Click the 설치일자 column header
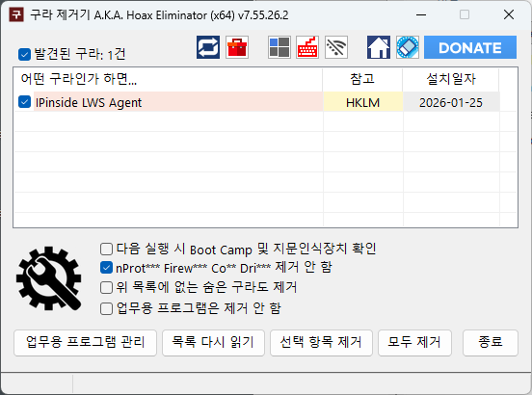The image size is (532, 395). (x=451, y=79)
